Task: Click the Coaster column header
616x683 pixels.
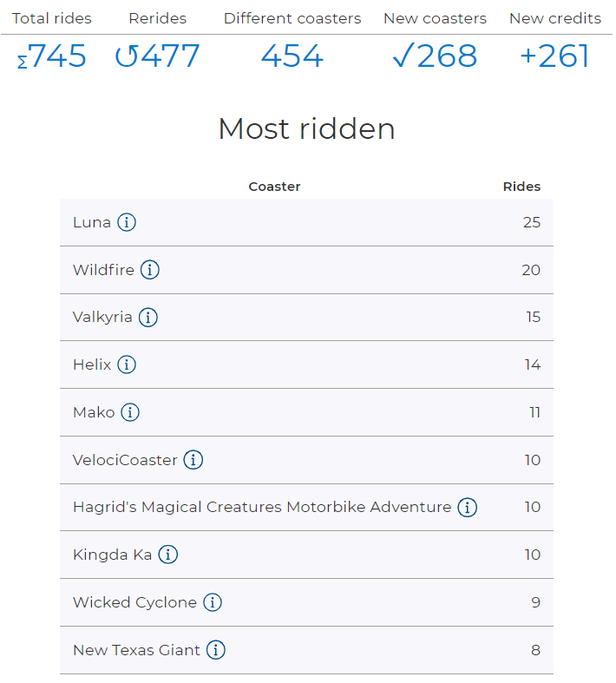Action: pos(274,187)
